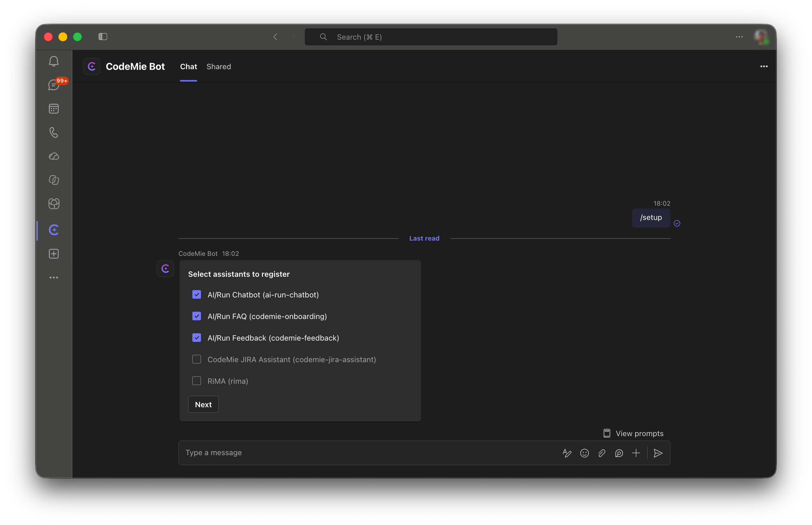Open more options ellipsis in CodeMie Bot chat header
Screen dimensions: 812x525
764,66
